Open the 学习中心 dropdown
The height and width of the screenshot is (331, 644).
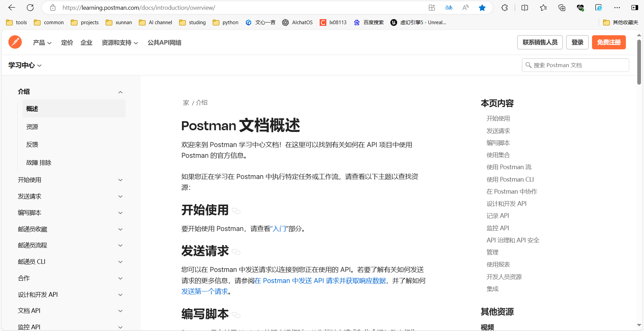pyautogui.click(x=25, y=65)
